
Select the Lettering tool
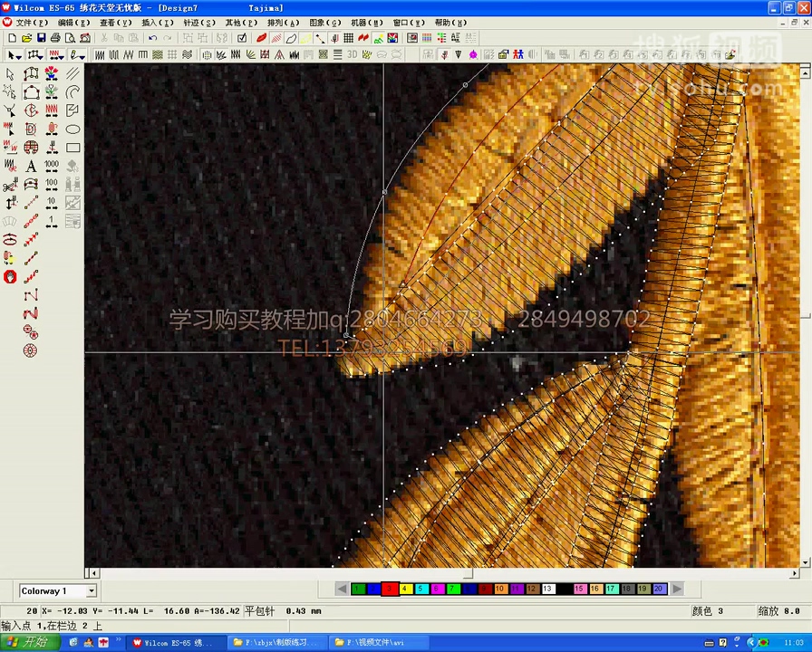tap(30, 166)
